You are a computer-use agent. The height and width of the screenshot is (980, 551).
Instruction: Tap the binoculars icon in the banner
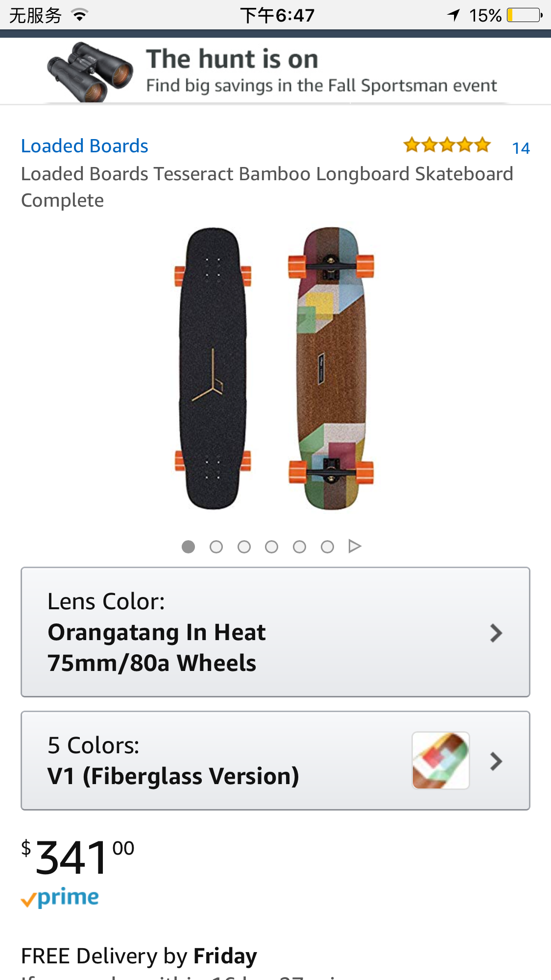[x=90, y=72]
